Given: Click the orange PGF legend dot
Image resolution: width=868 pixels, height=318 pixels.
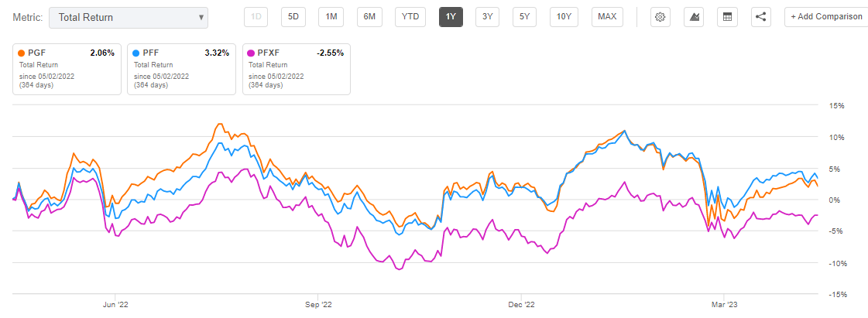Looking at the screenshot, I should pyautogui.click(x=21, y=53).
